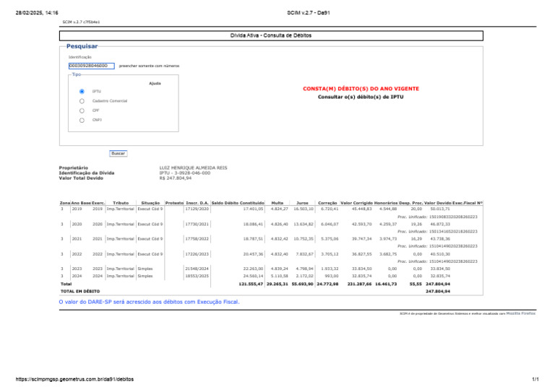555x392 pixels.
Task: Click the Situação column header
Action: coord(150,203)
